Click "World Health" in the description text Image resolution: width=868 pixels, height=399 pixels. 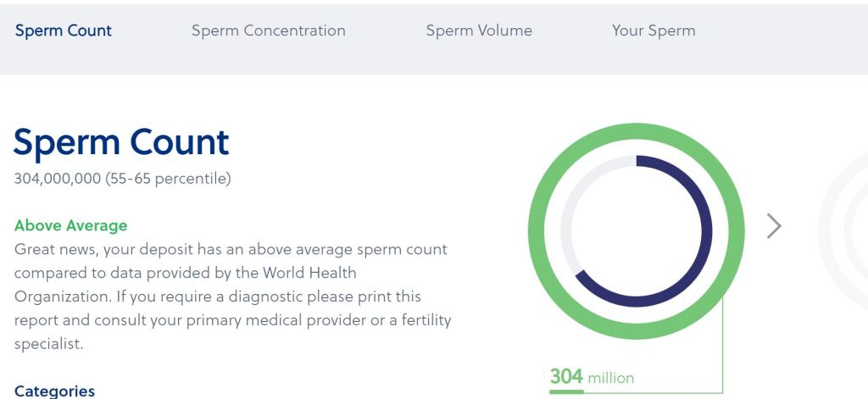[x=310, y=273]
